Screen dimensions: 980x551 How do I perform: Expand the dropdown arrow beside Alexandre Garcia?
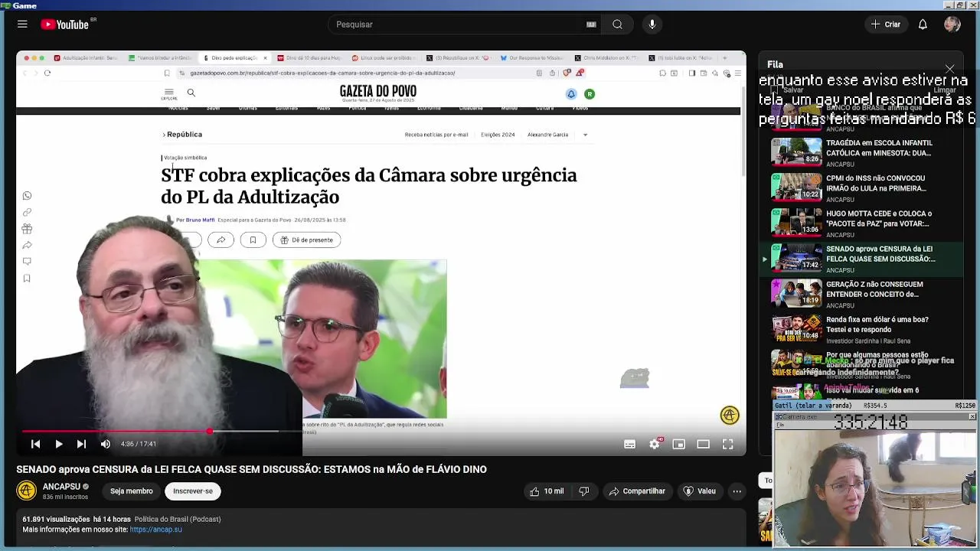[x=585, y=135]
